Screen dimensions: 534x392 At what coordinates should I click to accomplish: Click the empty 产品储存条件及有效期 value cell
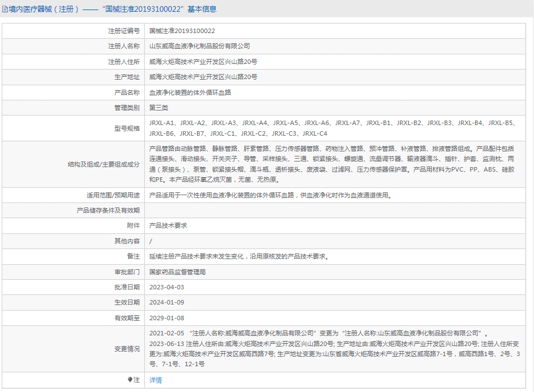tap(337, 210)
